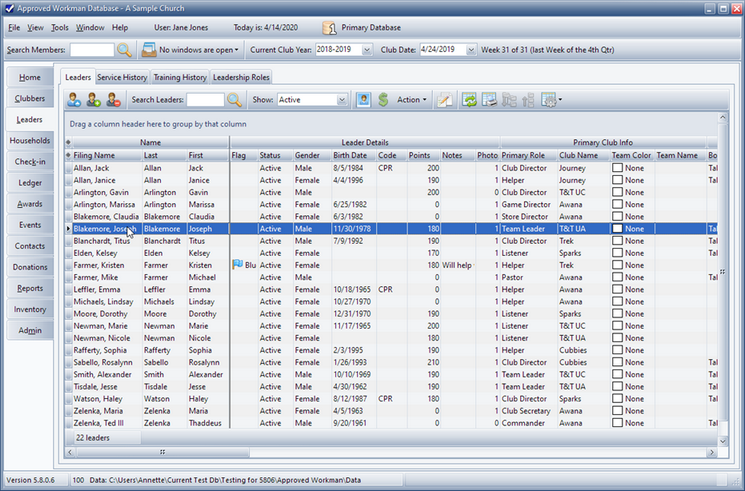Click the delete leader red icon
The height and width of the screenshot is (491, 745).
point(113,100)
